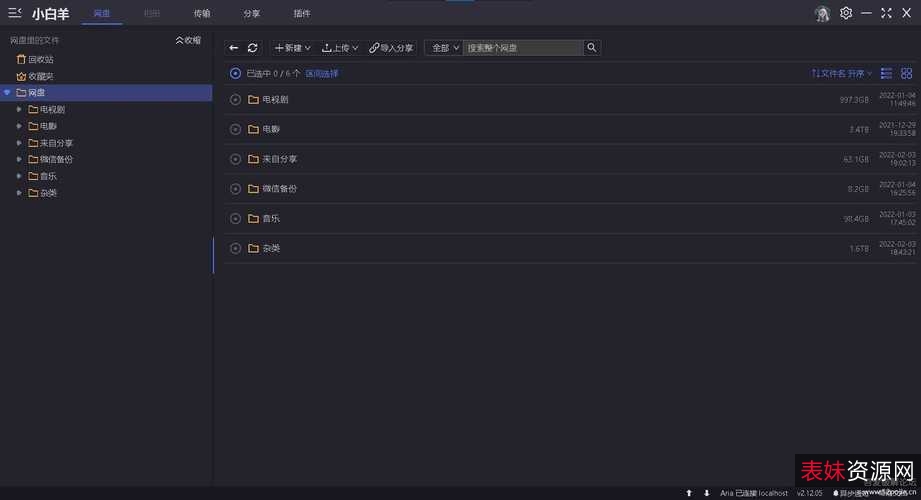
Task: Switch to grid view layout
Action: [906, 73]
